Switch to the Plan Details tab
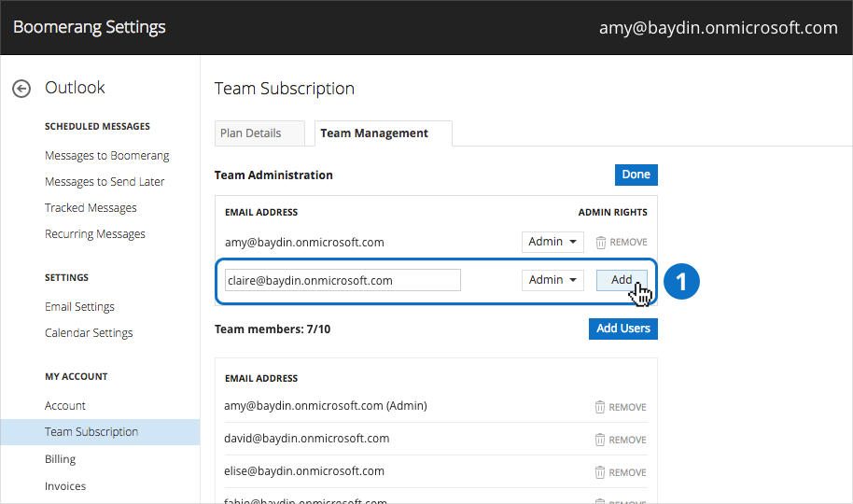The image size is (853, 504). pos(259,133)
